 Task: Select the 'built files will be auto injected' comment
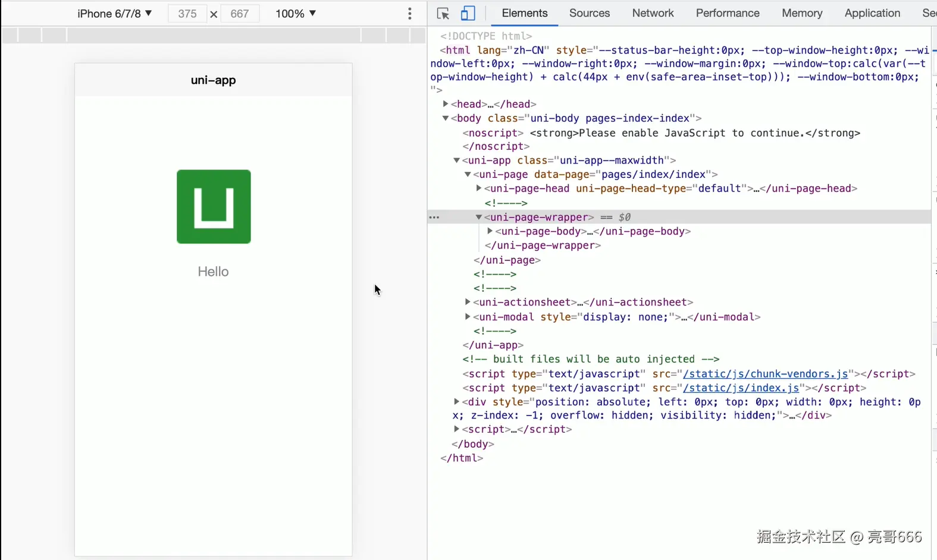coord(591,360)
